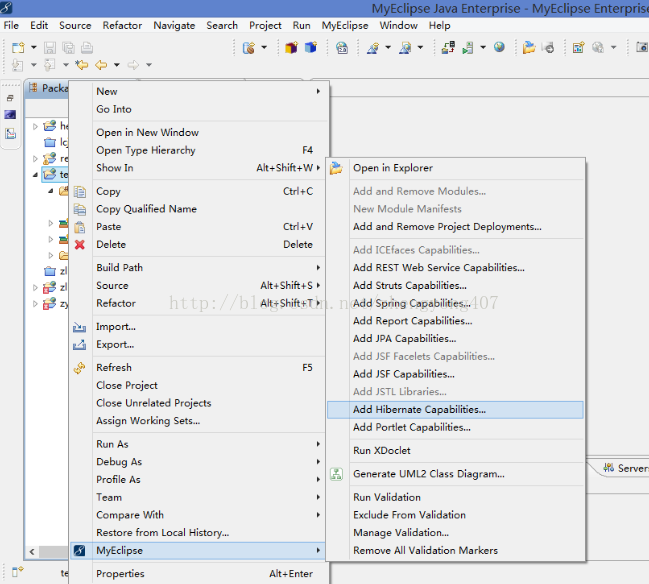Image resolution: width=649 pixels, height=584 pixels.
Task: Open the web browser globe icon
Action: point(499,47)
